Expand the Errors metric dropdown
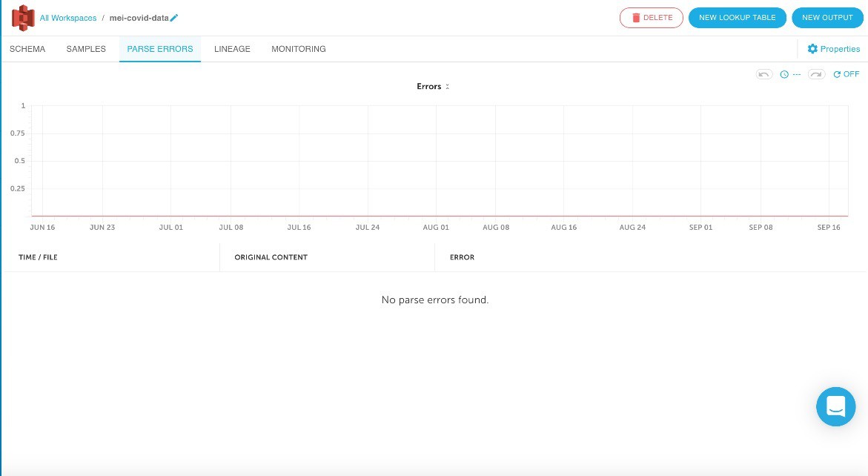 pyautogui.click(x=434, y=87)
